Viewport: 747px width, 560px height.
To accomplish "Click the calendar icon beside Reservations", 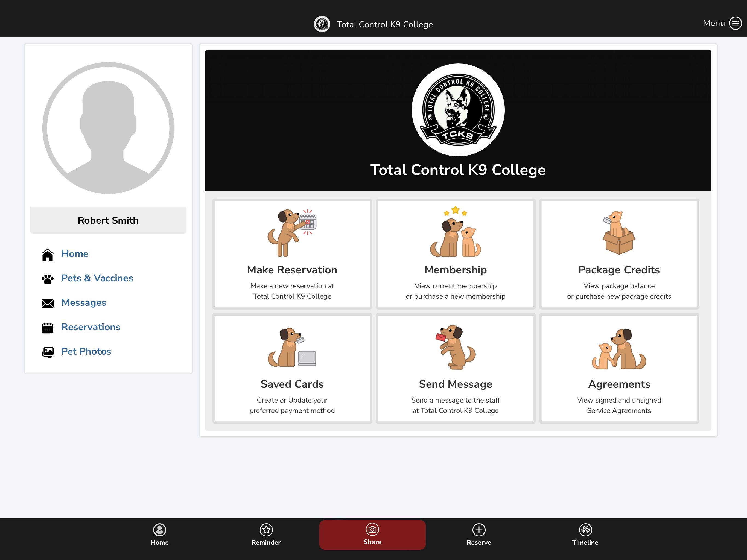I will click(48, 328).
